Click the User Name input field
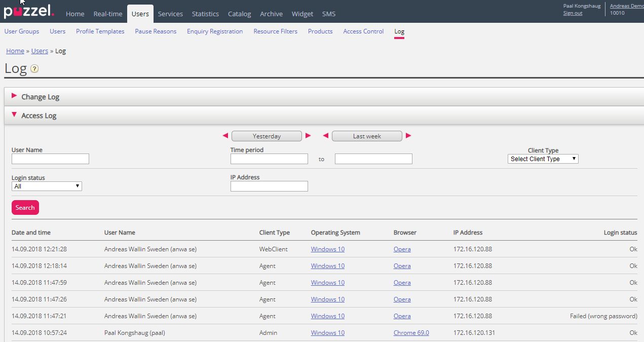 click(x=50, y=159)
